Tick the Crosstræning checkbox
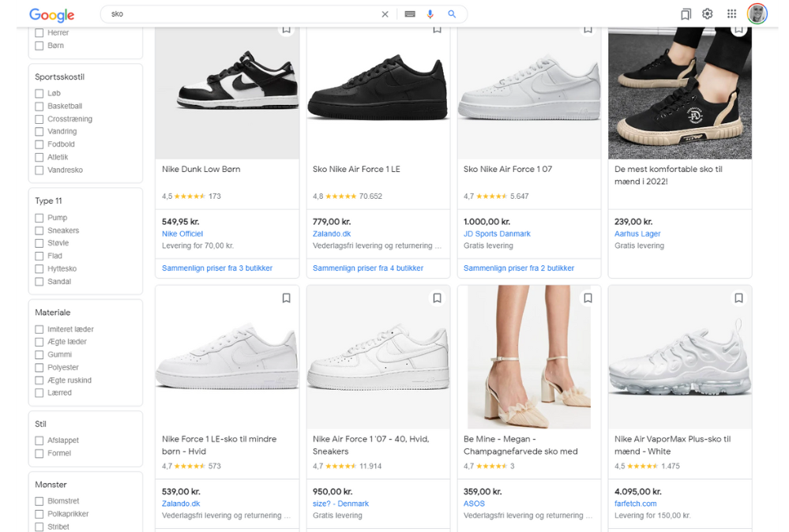The image size is (789, 532). pos(39,119)
